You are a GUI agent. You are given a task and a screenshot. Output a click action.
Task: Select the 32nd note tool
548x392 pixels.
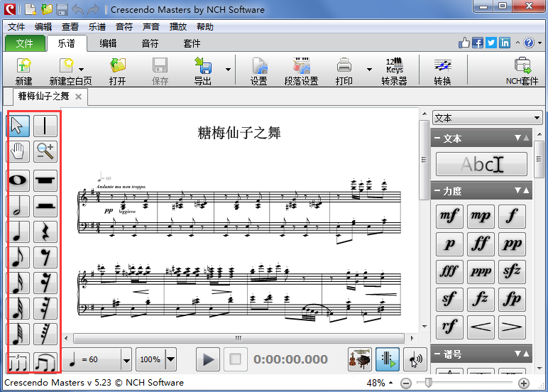[18, 308]
